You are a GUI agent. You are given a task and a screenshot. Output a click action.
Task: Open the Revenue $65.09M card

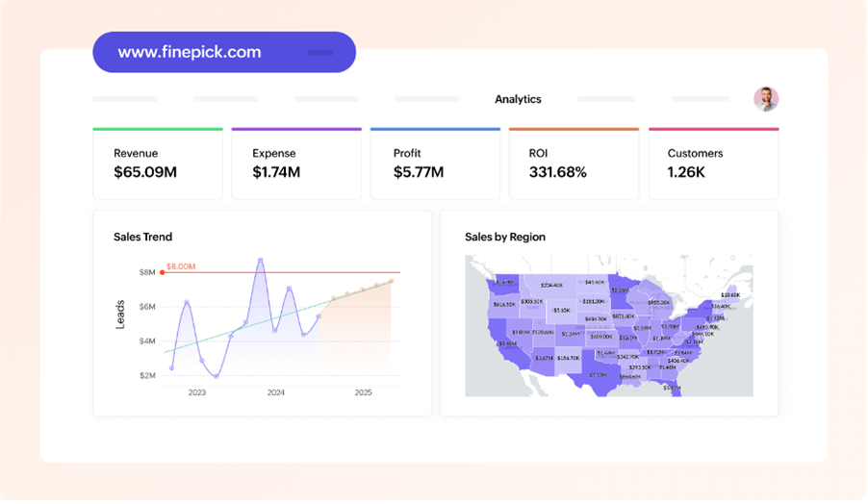click(x=158, y=164)
